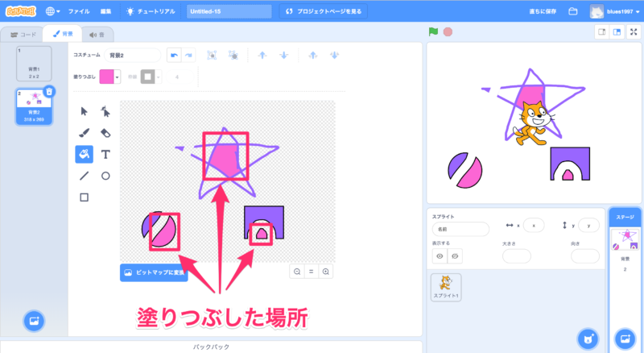Switch to the コード tab
The width and height of the screenshot is (644, 353).
23,35
